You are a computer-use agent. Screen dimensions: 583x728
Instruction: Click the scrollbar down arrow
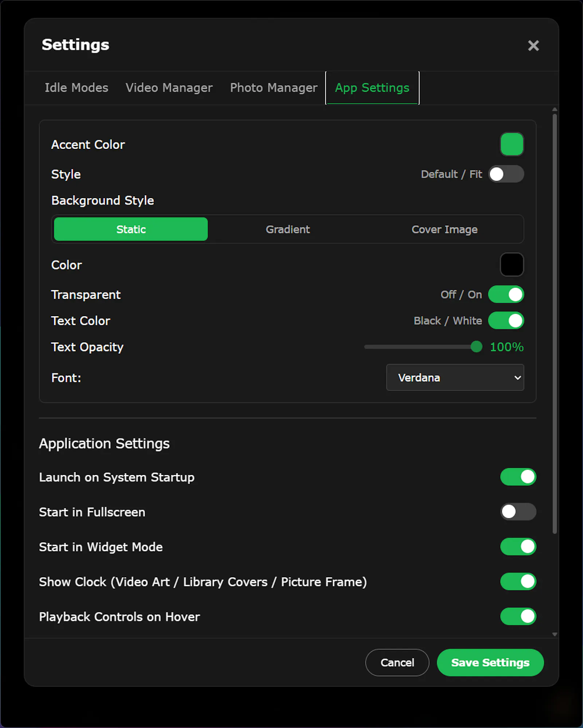tap(555, 634)
